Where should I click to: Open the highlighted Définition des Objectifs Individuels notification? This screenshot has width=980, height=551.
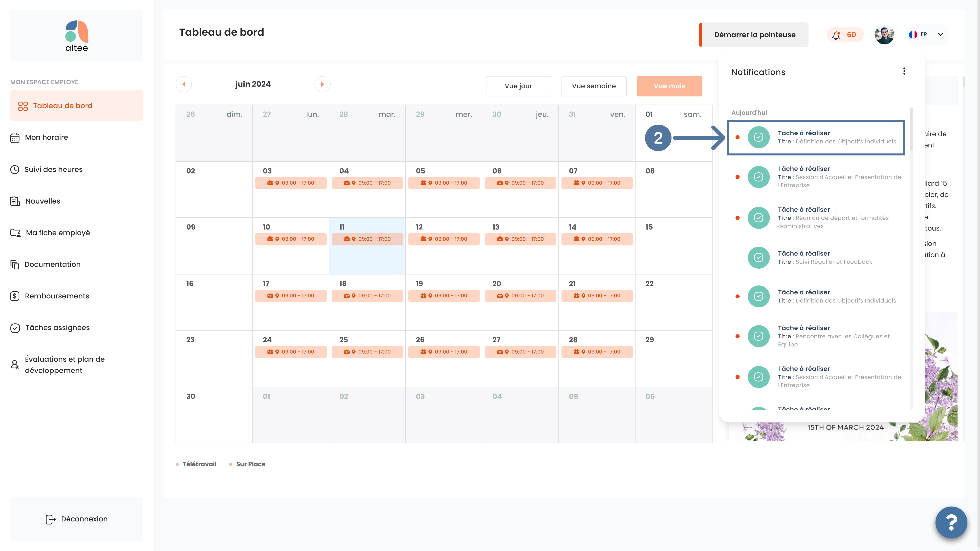[816, 138]
